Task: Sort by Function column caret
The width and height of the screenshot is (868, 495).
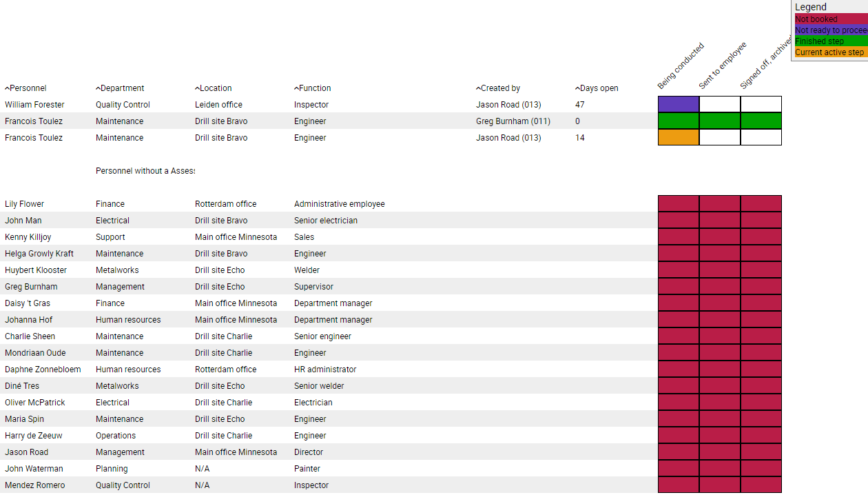Action: click(297, 88)
